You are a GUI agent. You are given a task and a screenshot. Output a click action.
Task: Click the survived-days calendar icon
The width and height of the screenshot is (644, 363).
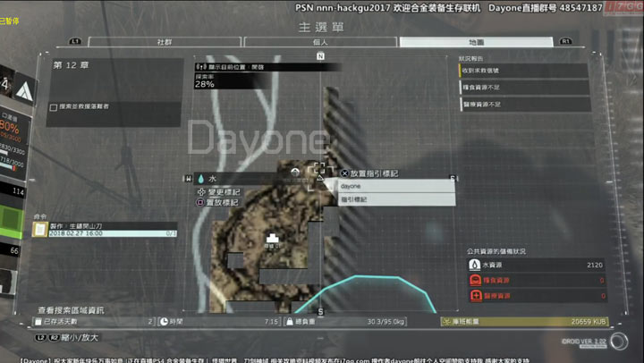38,322
